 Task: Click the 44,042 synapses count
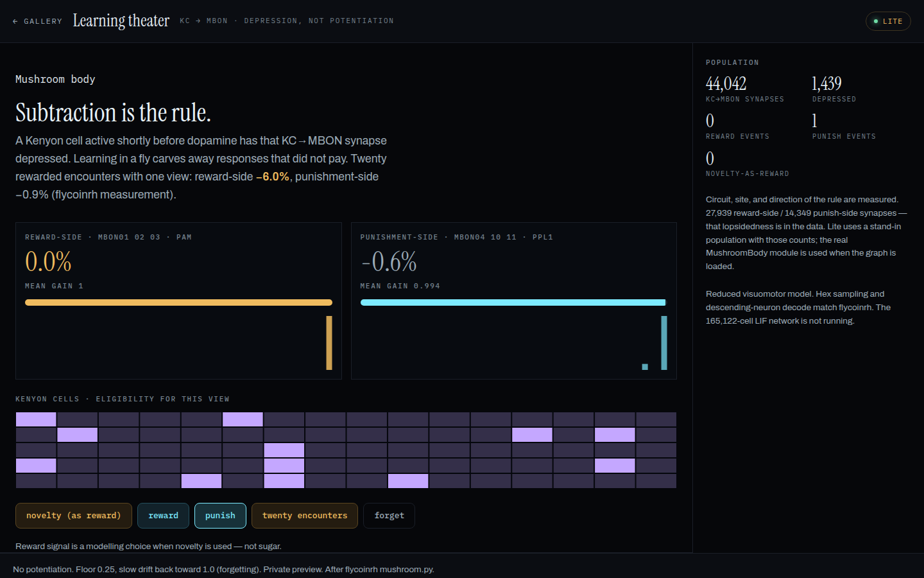coord(726,83)
